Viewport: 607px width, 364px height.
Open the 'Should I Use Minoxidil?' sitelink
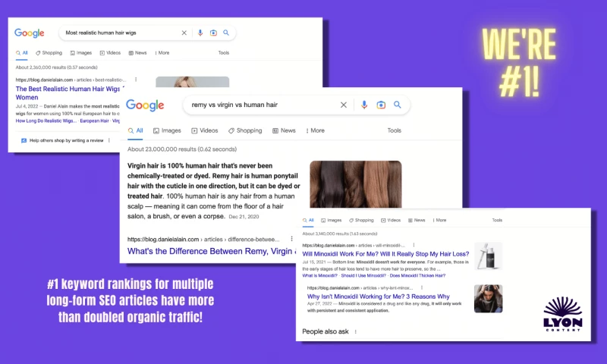[x=363, y=276]
